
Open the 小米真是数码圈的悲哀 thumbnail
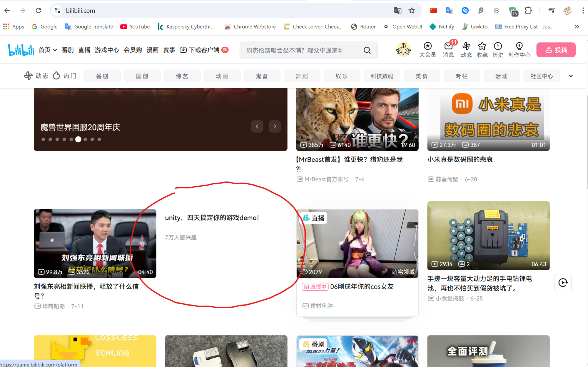488,119
